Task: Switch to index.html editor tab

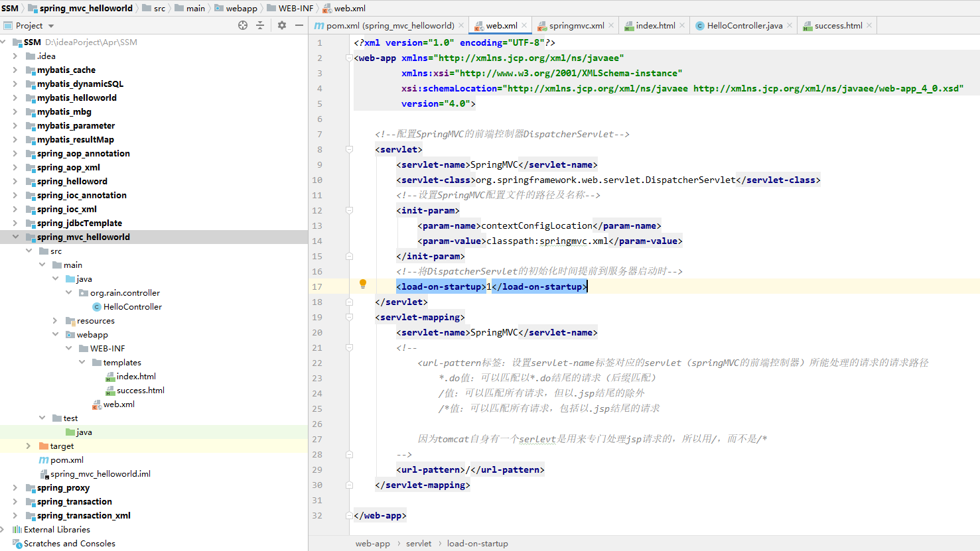Action: point(656,26)
